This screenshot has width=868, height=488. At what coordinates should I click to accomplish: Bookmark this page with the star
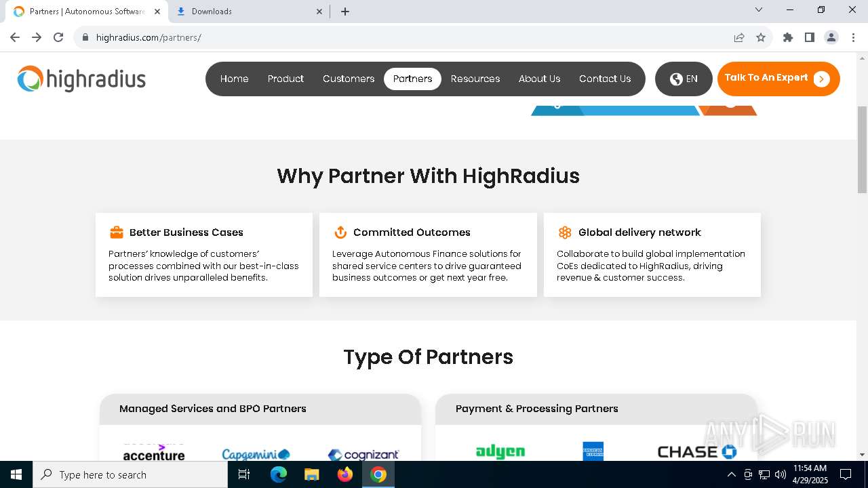(x=761, y=37)
